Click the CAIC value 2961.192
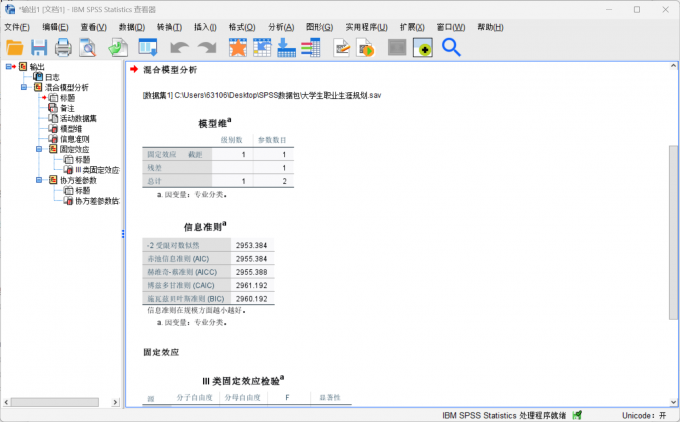This screenshot has width=680, height=422. [x=252, y=285]
